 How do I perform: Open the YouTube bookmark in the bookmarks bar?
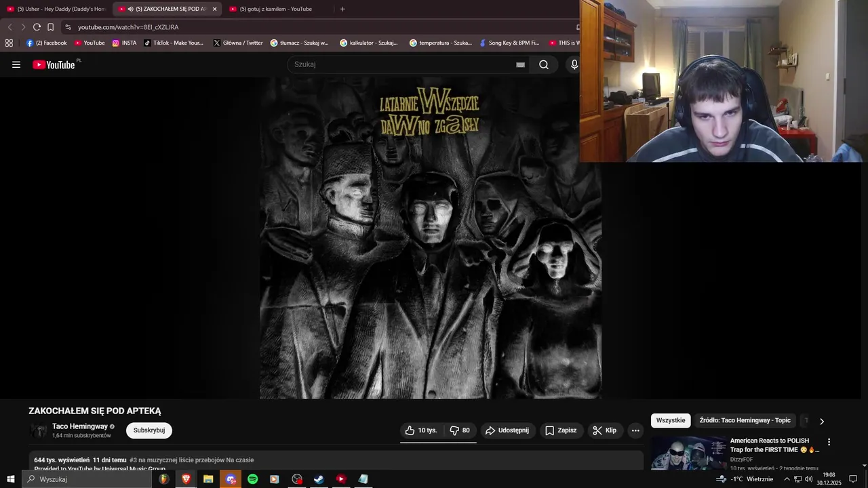coord(90,43)
